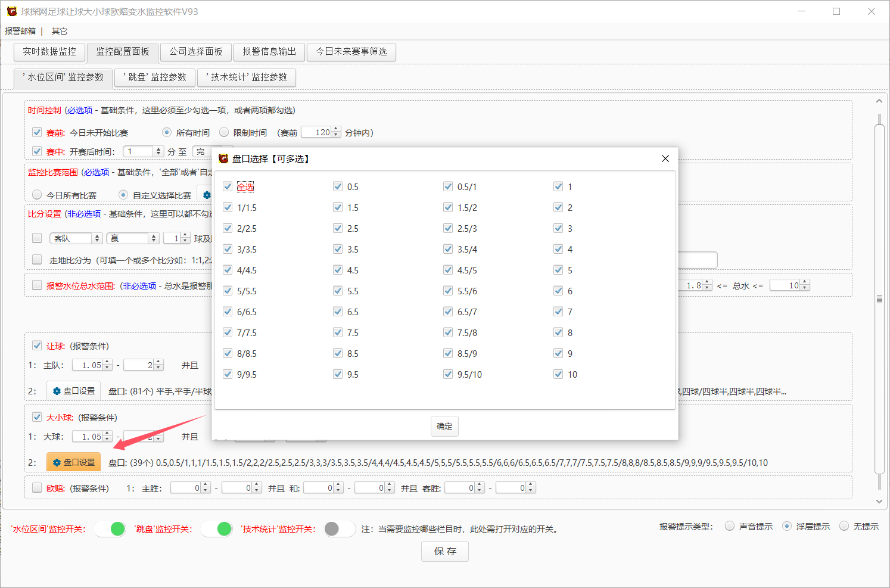Toggle 大小球 报警条件 checkbox
The image size is (890, 588).
(37, 417)
